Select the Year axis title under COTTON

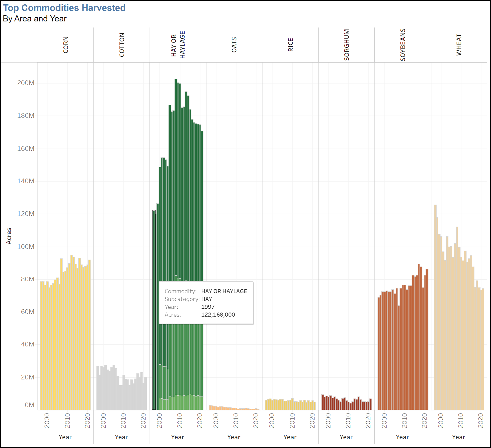pyautogui.click(x=121, y=437)
